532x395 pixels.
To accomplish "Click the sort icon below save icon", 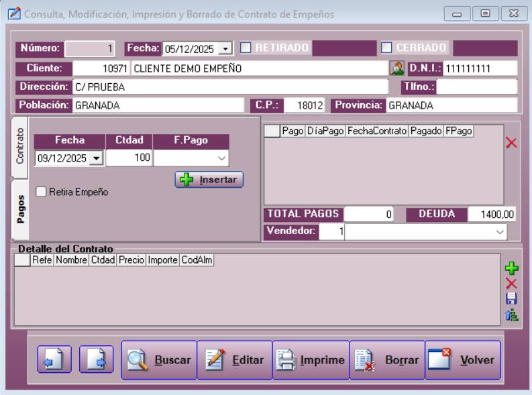I will coord(511,315).
